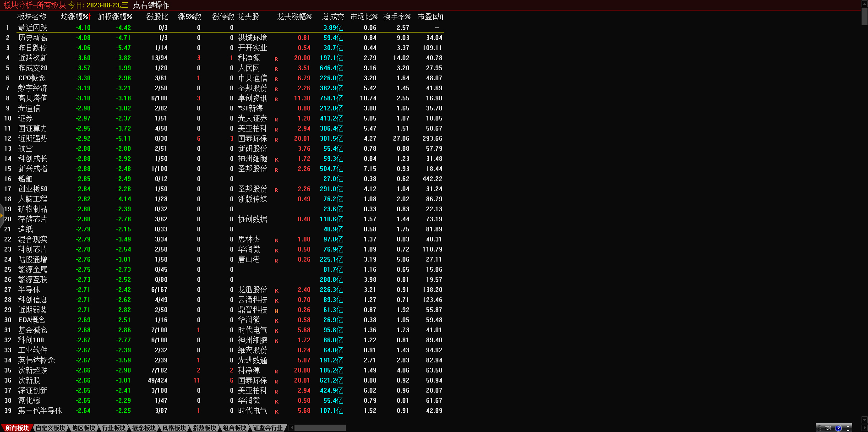Sort by the 均涨幅% column header
868x432 pixels.
click(75, 17)
